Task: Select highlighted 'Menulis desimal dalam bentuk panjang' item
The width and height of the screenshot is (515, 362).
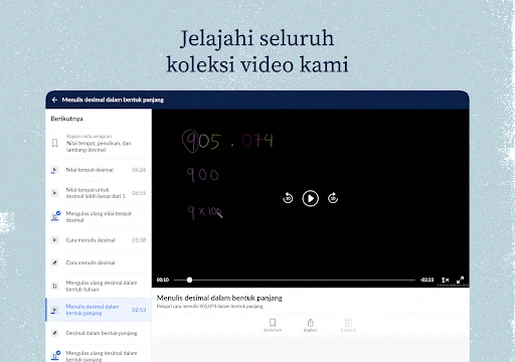Action: [98, 310]
